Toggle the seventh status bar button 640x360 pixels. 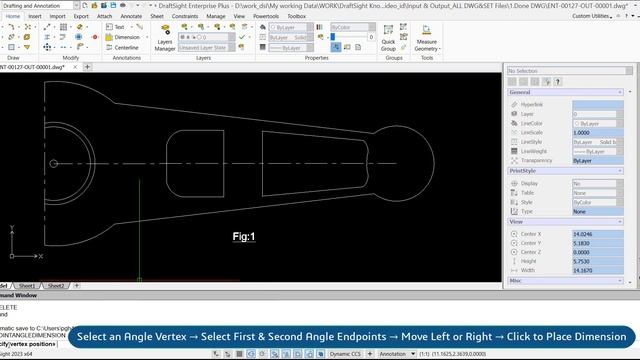286,354
